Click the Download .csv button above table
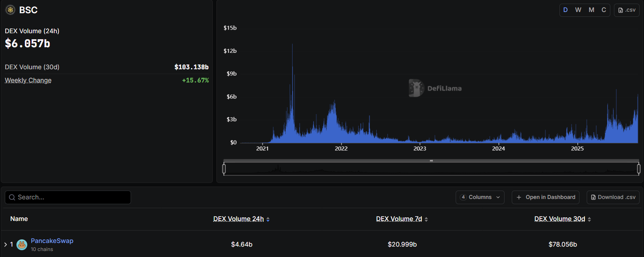Viewport: 644px width, 257px height. click(613, 197)
